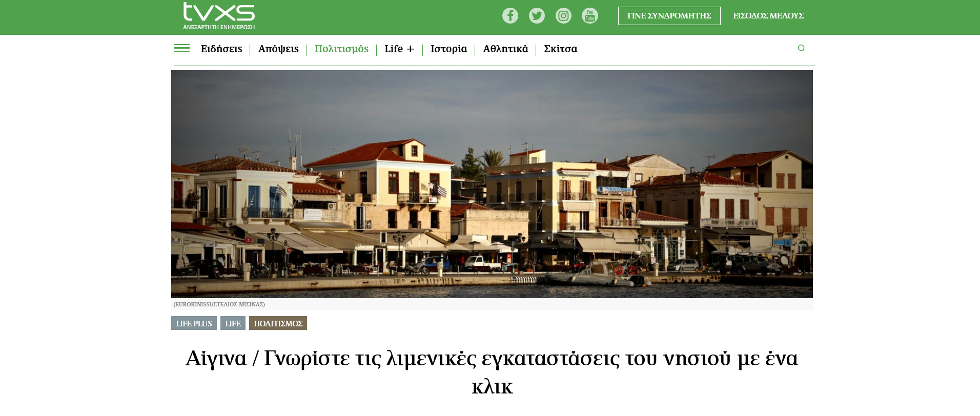
Task: Select the Πολιτισμός menu item
Action: click(341, 49)
